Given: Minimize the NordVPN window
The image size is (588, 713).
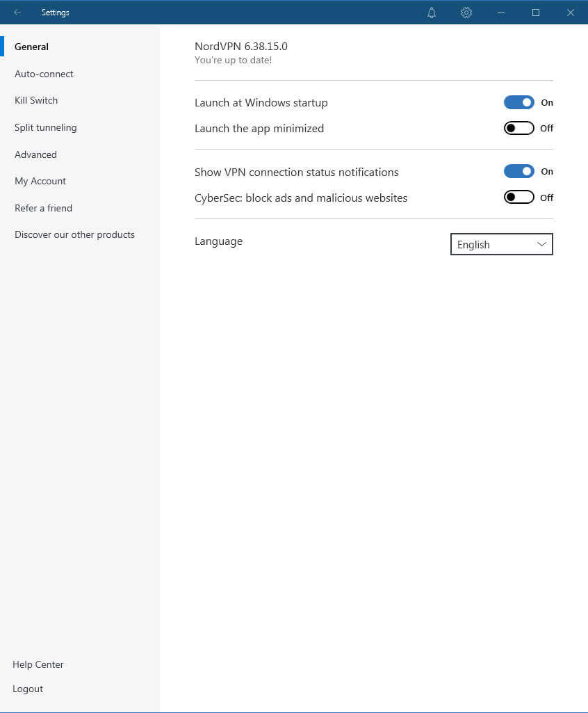Looking at the screenshot, I should click(501, 13).
